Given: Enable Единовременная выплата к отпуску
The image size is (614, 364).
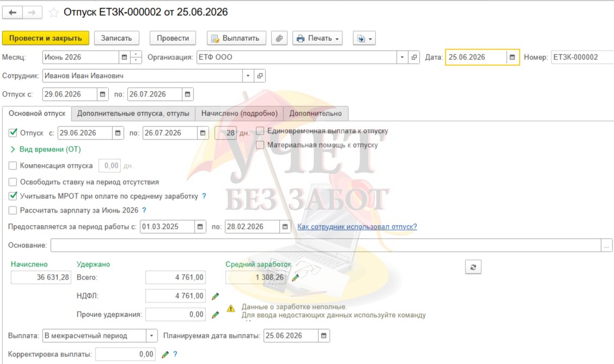Looking at the screenshot, I should point(260,131).
